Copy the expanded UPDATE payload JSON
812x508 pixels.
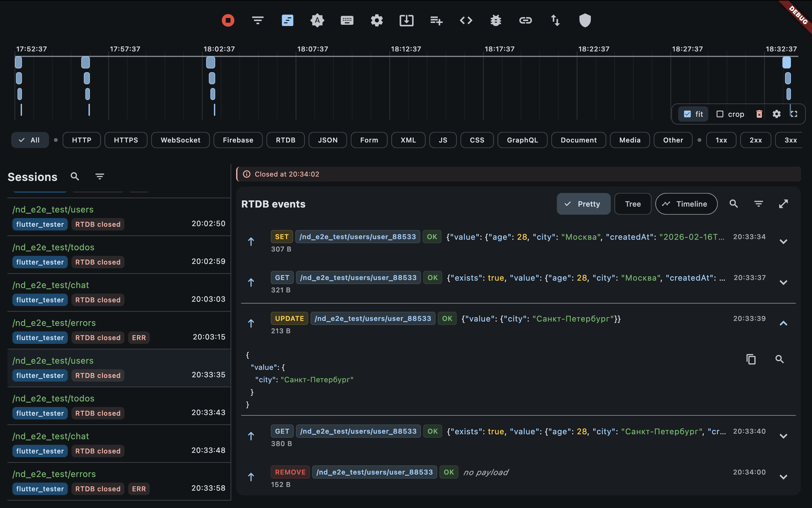[751, 359]
